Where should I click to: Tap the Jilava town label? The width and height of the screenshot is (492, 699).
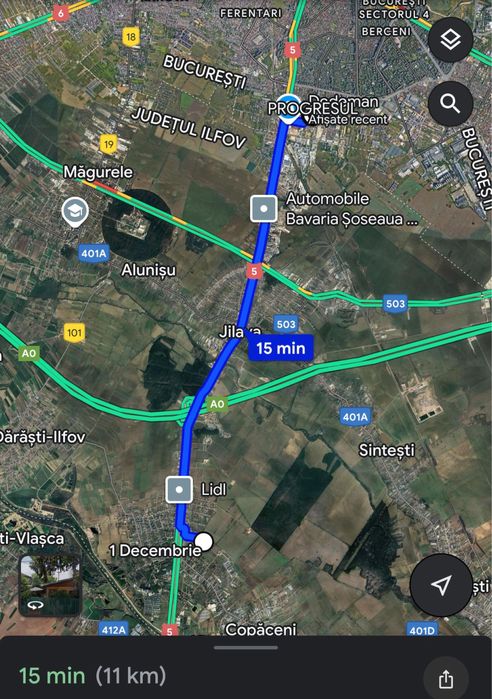(240, 332)
